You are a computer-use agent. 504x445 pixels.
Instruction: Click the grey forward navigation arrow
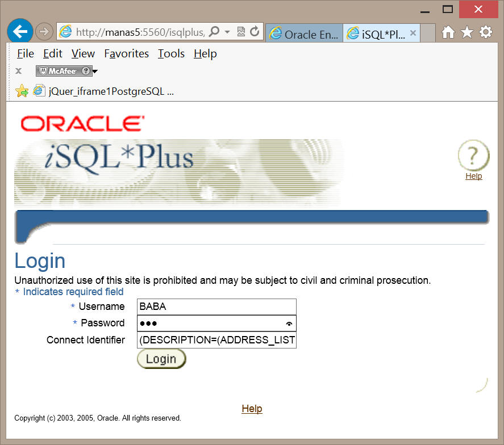click(x=44, y=31)
